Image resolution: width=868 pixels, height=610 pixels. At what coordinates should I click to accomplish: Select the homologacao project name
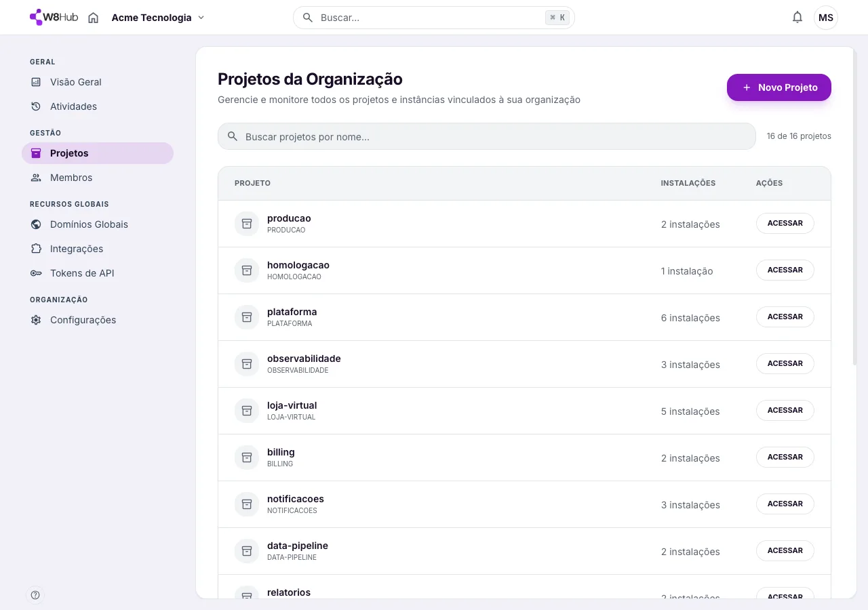(x=298, y=265)
